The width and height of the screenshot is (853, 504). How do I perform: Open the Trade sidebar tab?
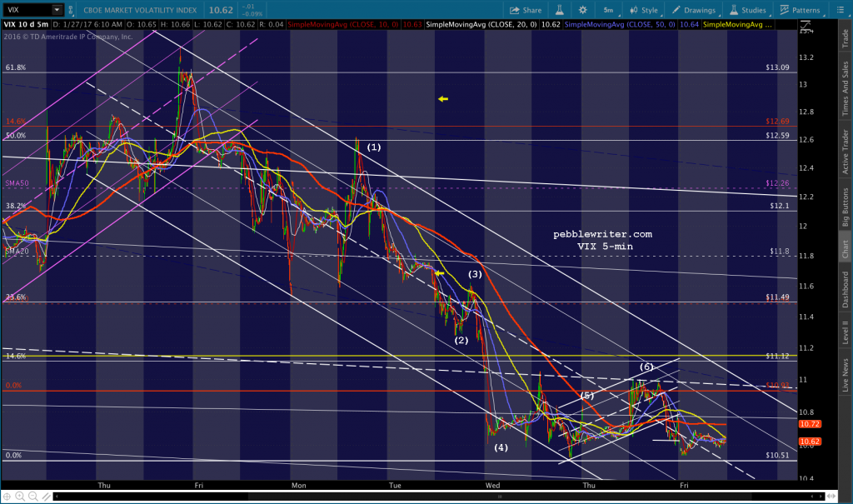pyautogui.click(x=846, y=38)
